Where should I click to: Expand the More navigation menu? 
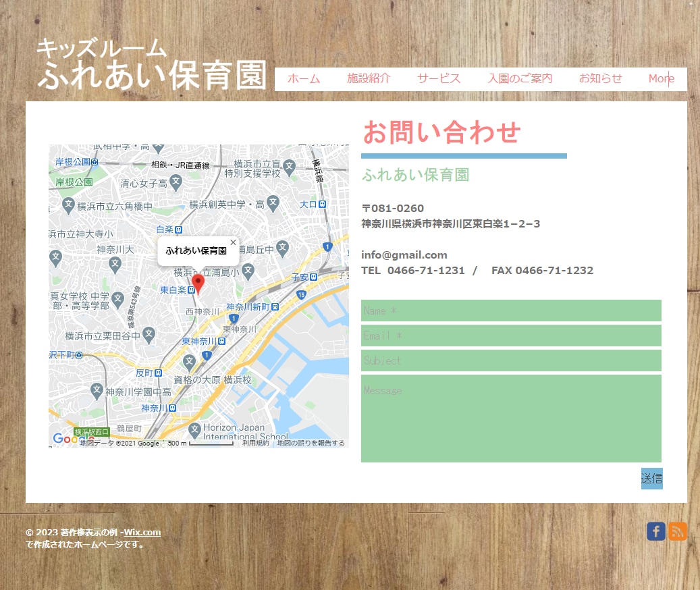click(x=662, y=79)
